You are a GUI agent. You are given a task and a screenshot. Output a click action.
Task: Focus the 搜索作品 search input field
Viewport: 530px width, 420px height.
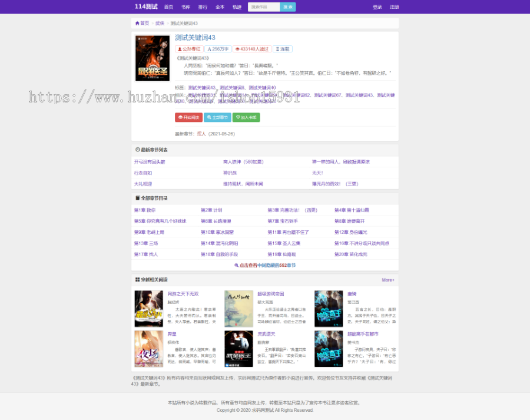(264, 6)
